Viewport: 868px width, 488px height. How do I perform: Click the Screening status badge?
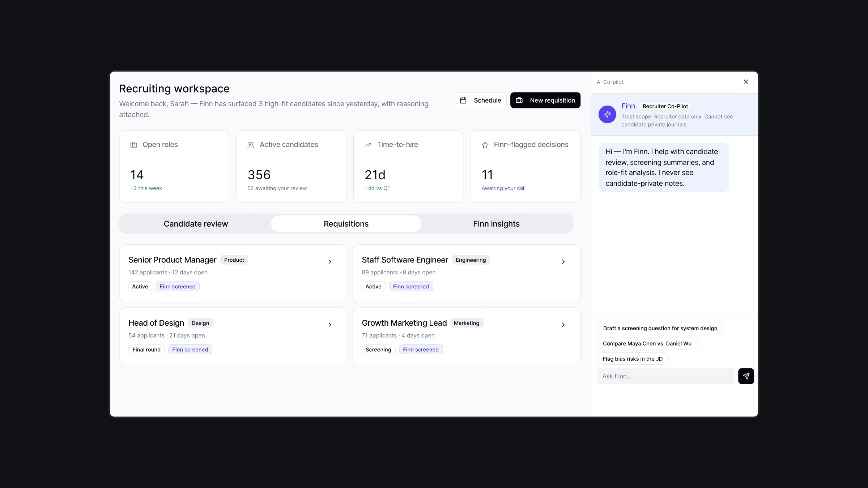click(378, 350)
